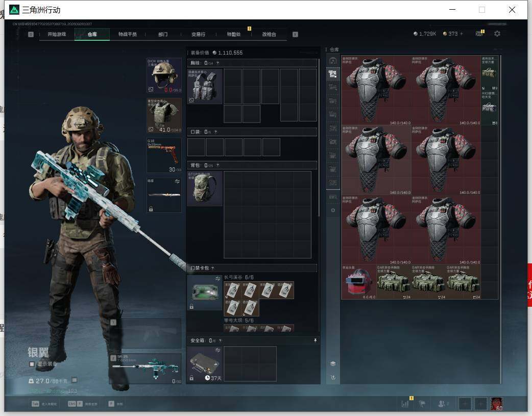Select the safe box case icon
This screenshot has width=532, height=416.
coord(205,364)
